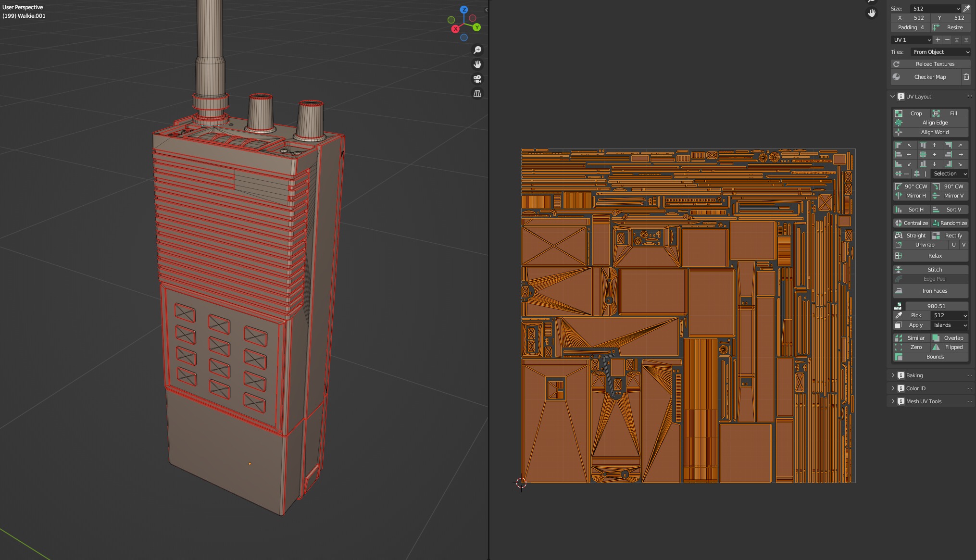
Task: Open the Islands dropdown beside Apply
Action: (x=949, y=325)
